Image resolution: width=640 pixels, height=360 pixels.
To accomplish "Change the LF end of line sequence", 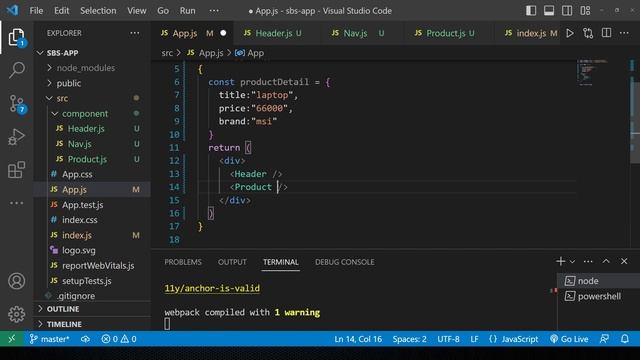I will tap(474, 339).
